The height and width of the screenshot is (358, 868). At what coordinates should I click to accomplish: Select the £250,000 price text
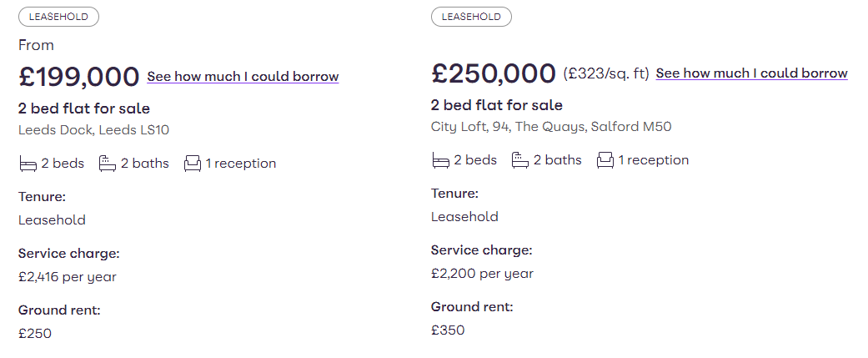click(x=494, y=73)
